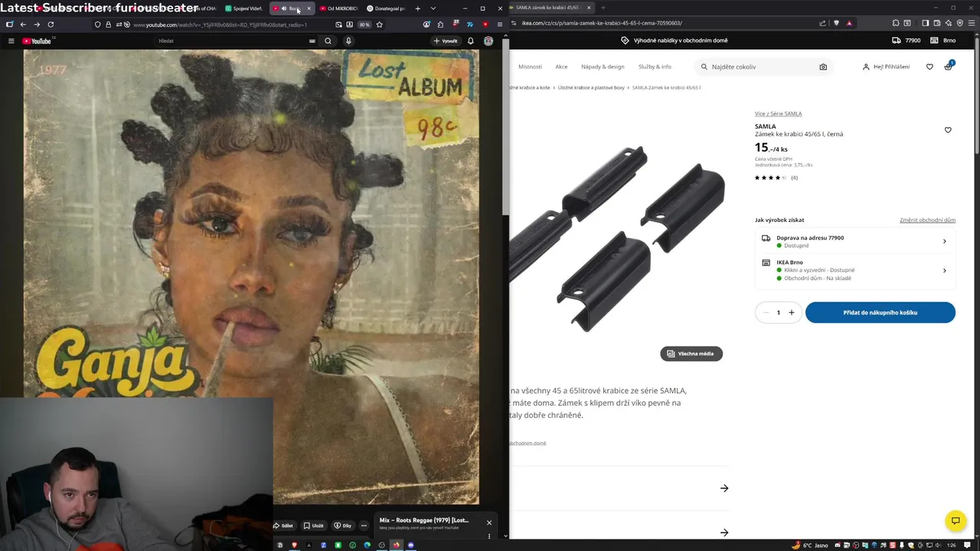
Task: List all Firefox tabs dropdown arrow
Action: click(433, 8)
